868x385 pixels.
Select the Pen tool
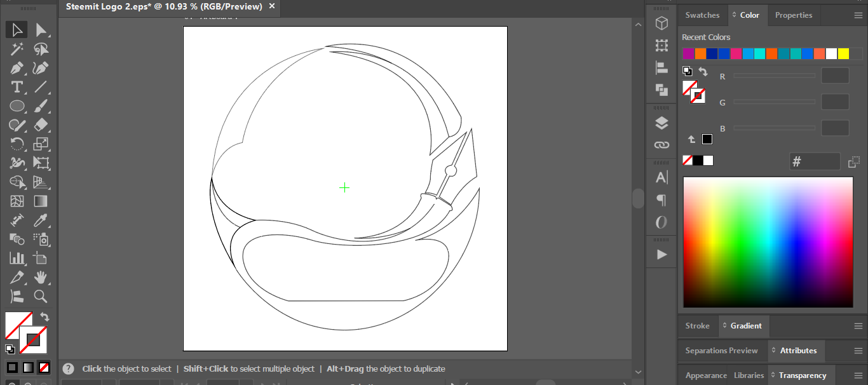pyautogui.click(x=17, y=68)
